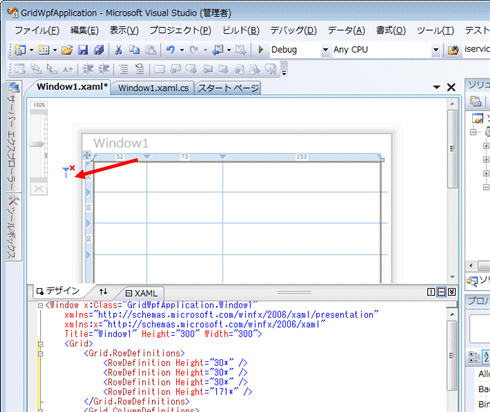Start debugging with the green play icon
Image resolution: width=490 pixels, height=412 pixels.
pos(261,50)
